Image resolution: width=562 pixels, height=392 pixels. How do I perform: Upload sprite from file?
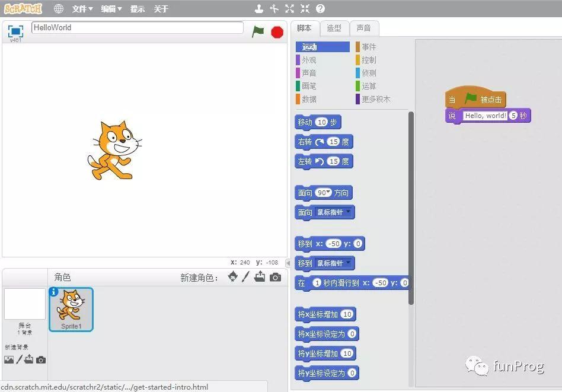(260, 276)
